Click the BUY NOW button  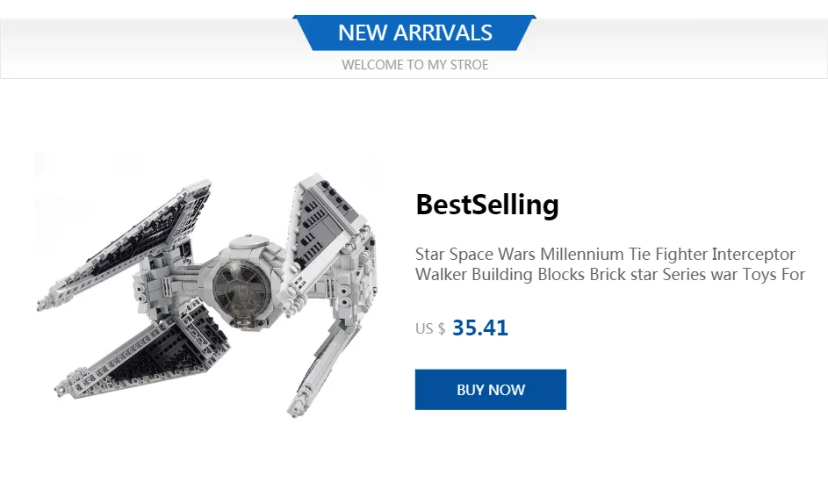[x=490, y=390]
